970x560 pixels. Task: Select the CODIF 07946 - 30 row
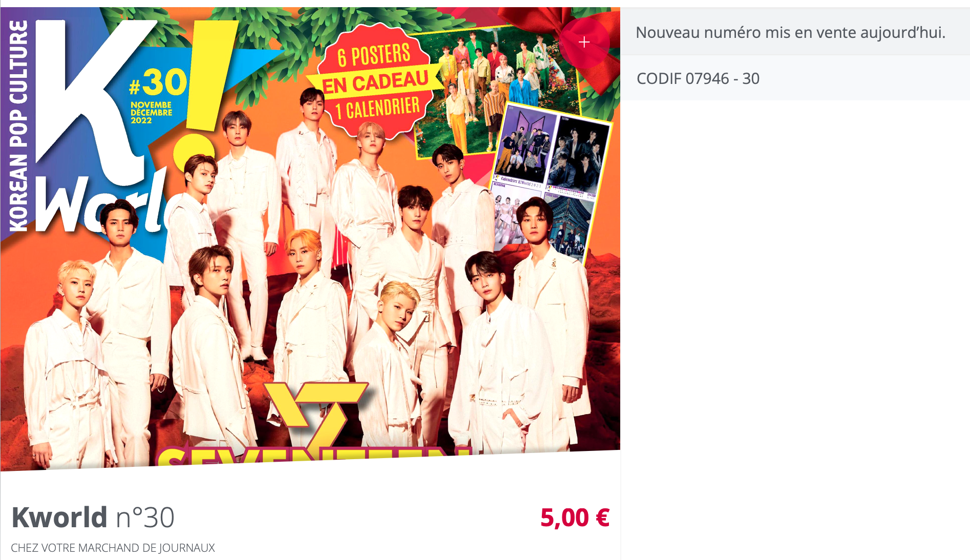795,78
